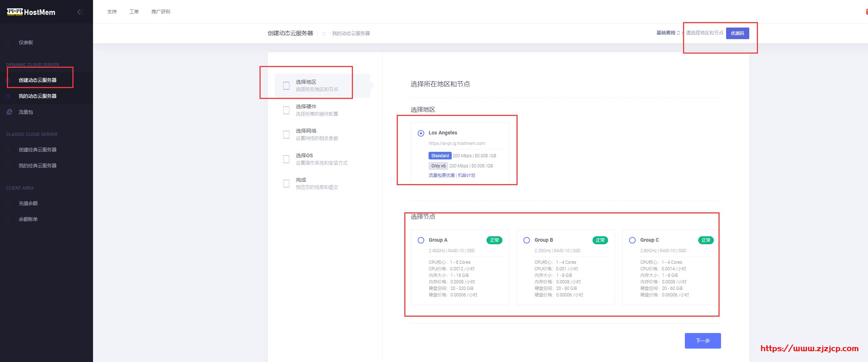Click the 基础费用 info icon

678,33
